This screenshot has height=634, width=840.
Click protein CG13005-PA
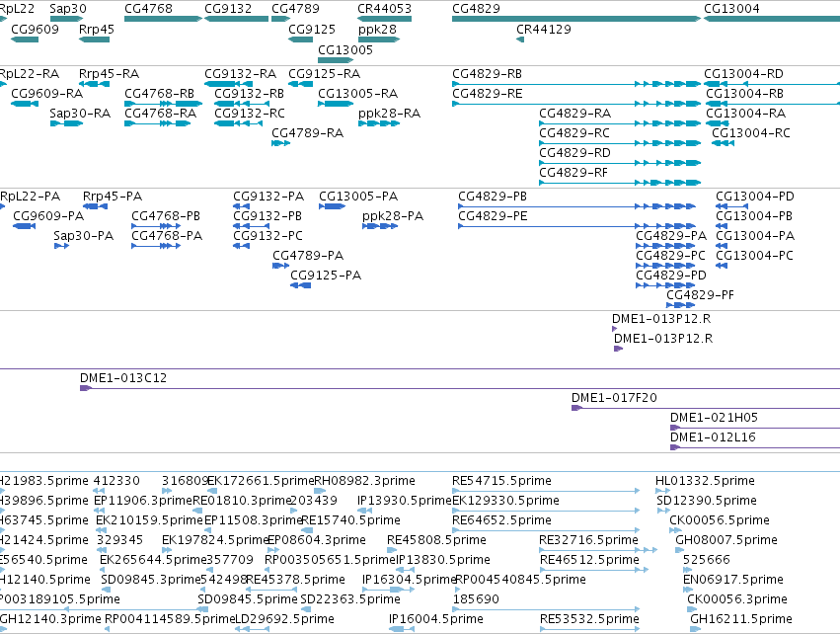[x=332, y=206]
